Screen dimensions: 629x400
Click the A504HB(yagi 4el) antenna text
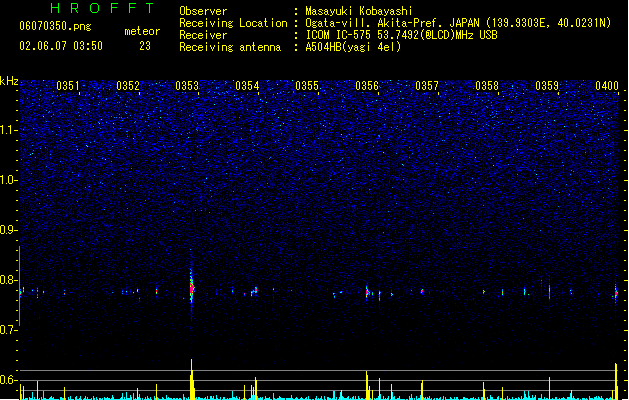coord(353,47)
